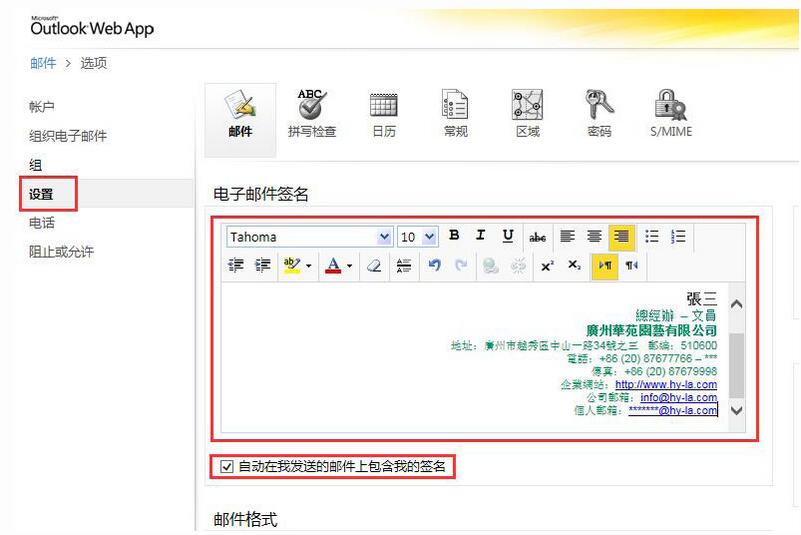Open the 常规 options tab
Image resolution: width=801 pixels, height=535 pixels.
[x=455, y=114]
